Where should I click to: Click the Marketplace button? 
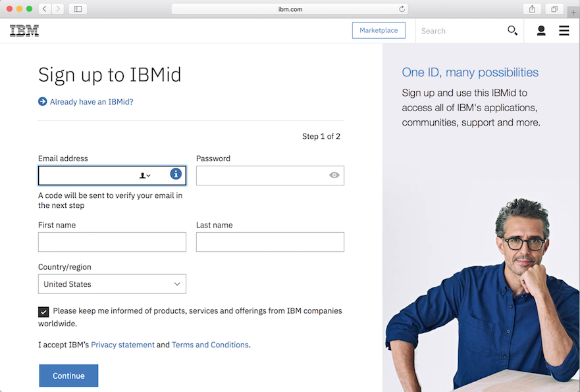click(379, 30)
